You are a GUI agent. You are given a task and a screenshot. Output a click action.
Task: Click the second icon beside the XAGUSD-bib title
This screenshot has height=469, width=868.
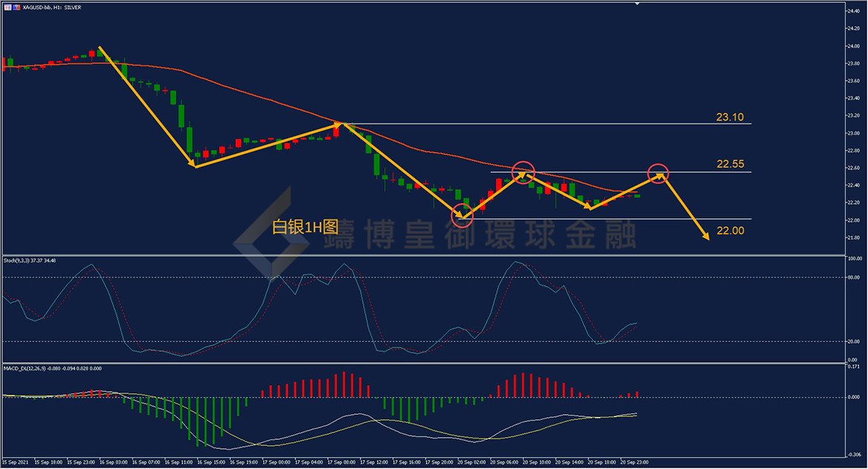(16, 7)
